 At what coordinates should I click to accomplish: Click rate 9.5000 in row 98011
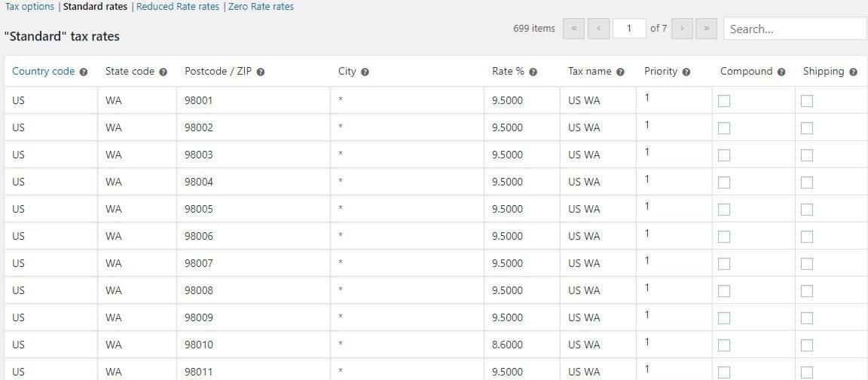click(522, 369)
